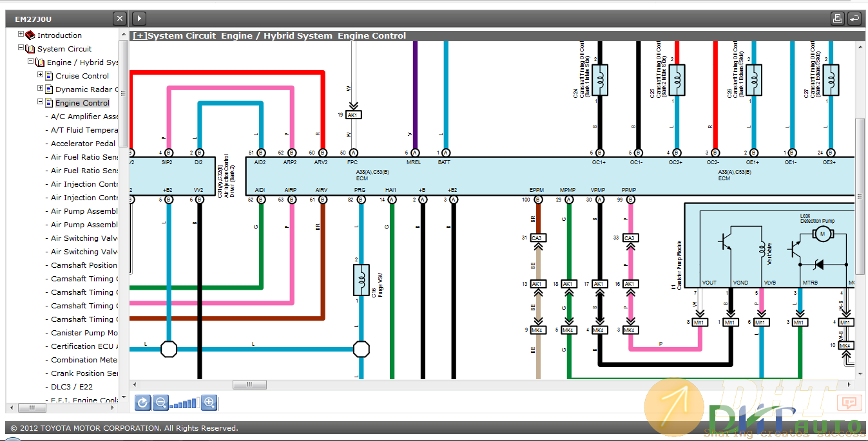This screenshot has height=441, width=868.
Task: Select Canister Pump Module in the tree
Action: pos(84,333)
